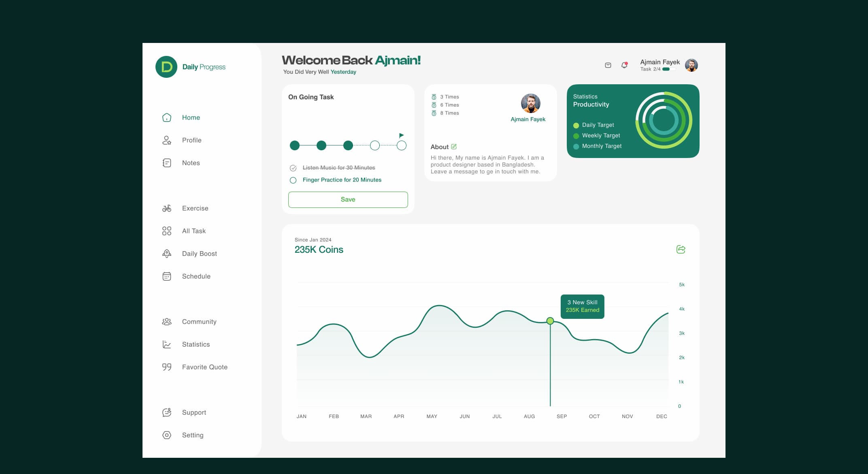This screenshot has height=474, width=868.
Task: Edit the About section with the pencil icon
Action: point(454,146)
